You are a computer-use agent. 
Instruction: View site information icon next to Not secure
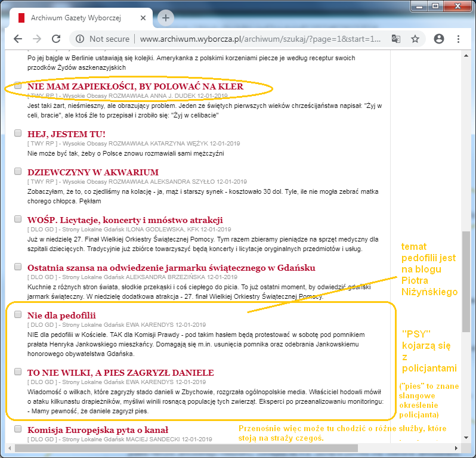point(80,39)
